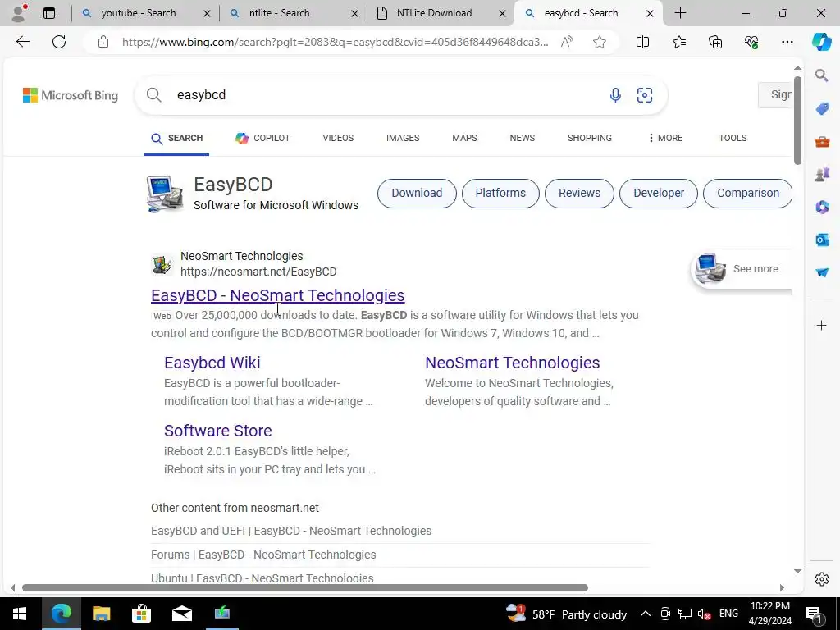Click the EasyBCD software thumbnail image
This screenshot has height=630, width=840.
tap(164, 194)
